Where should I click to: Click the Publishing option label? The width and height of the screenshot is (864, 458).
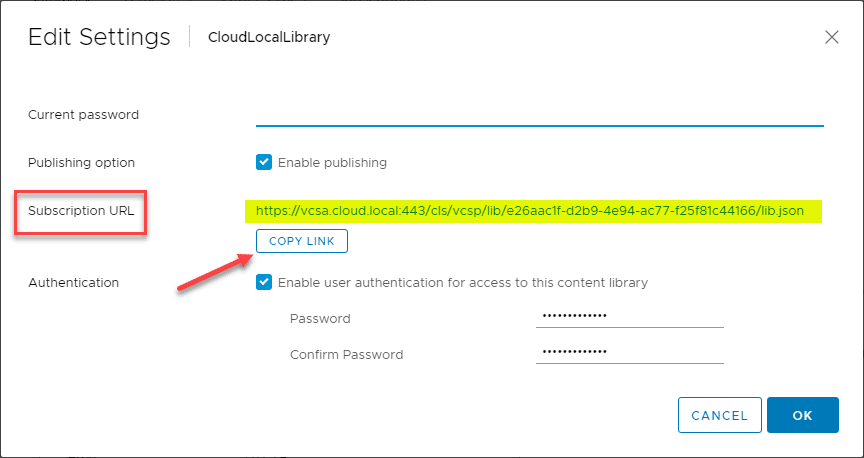click(81, 162)
